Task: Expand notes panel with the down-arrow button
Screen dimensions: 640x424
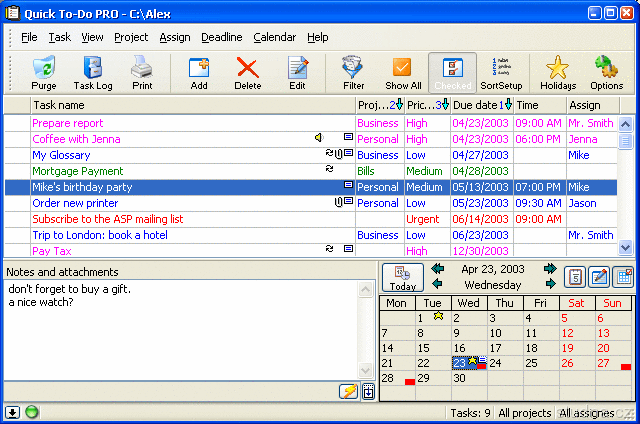Action: pos(13,412)
